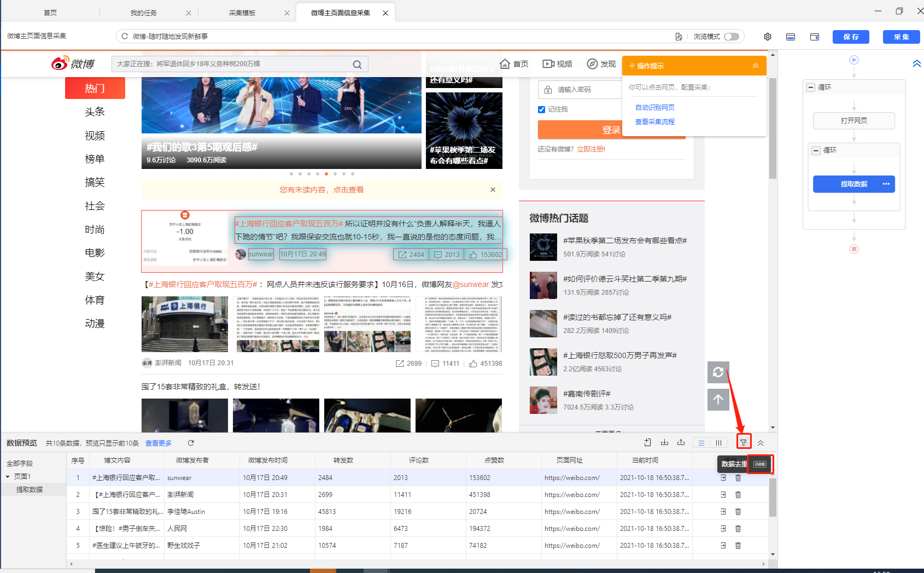Click the import data download-arrow icon
Image resolution: width=924 pixels, height=573 pixels.
coord(665,442)
